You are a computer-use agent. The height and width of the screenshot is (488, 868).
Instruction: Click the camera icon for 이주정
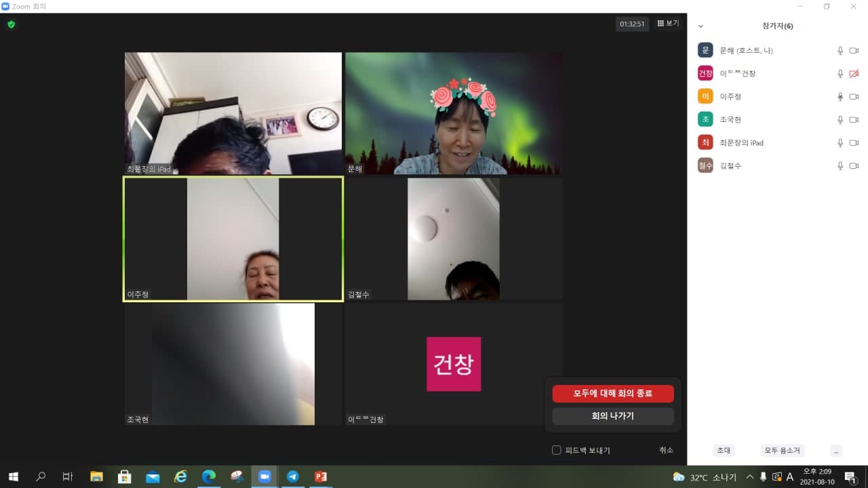pyautogui.click(x=854, y=96)
